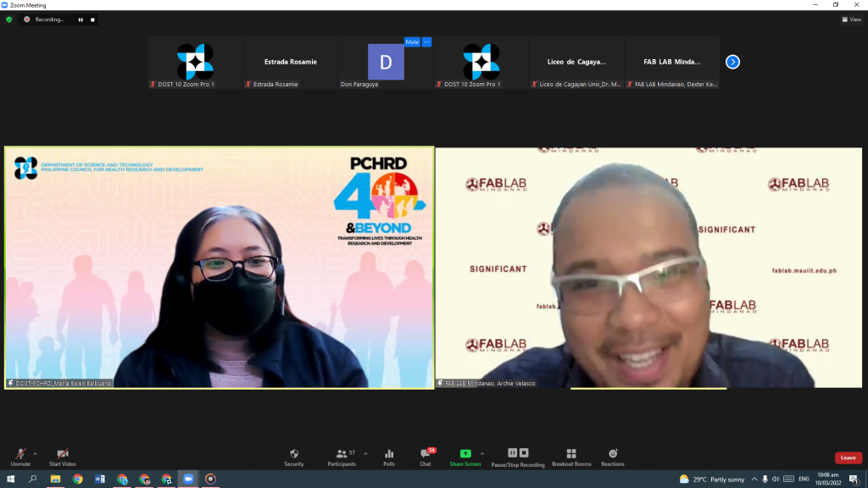Open Windows taskbar search

(33, 480)
